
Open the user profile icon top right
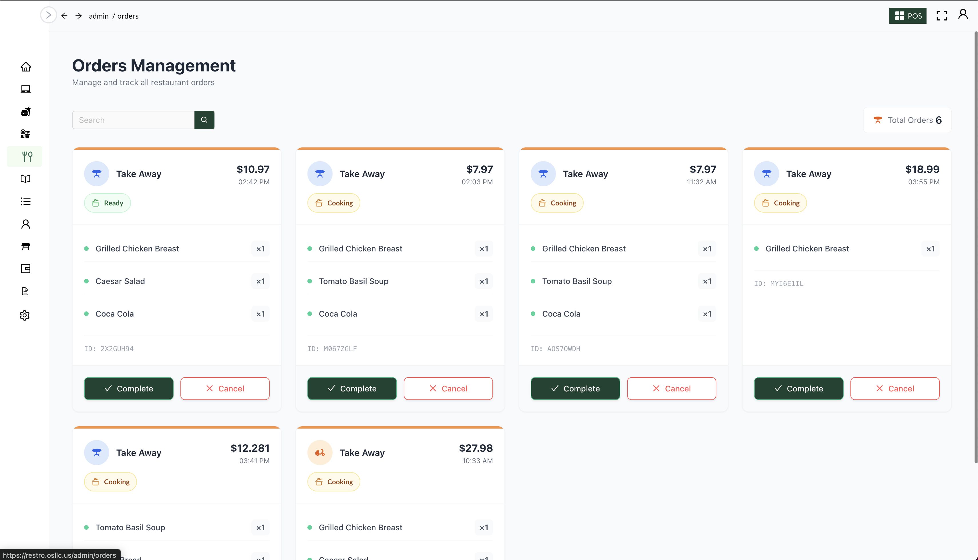pos(963,15)
